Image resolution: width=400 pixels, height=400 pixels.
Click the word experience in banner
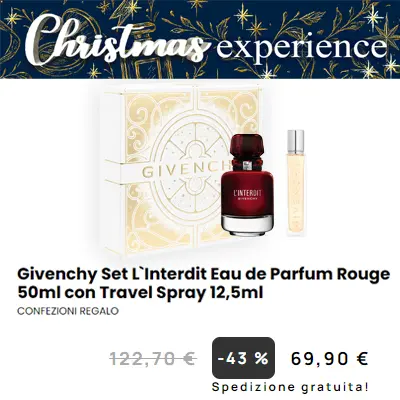[x=302, y=47]
